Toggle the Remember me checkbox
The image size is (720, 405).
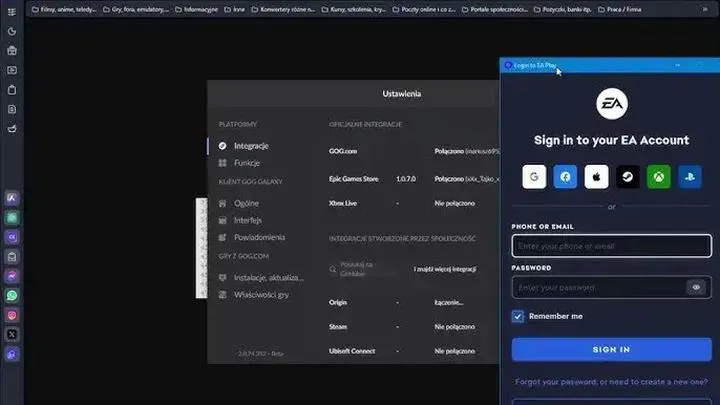click(518, 316)
